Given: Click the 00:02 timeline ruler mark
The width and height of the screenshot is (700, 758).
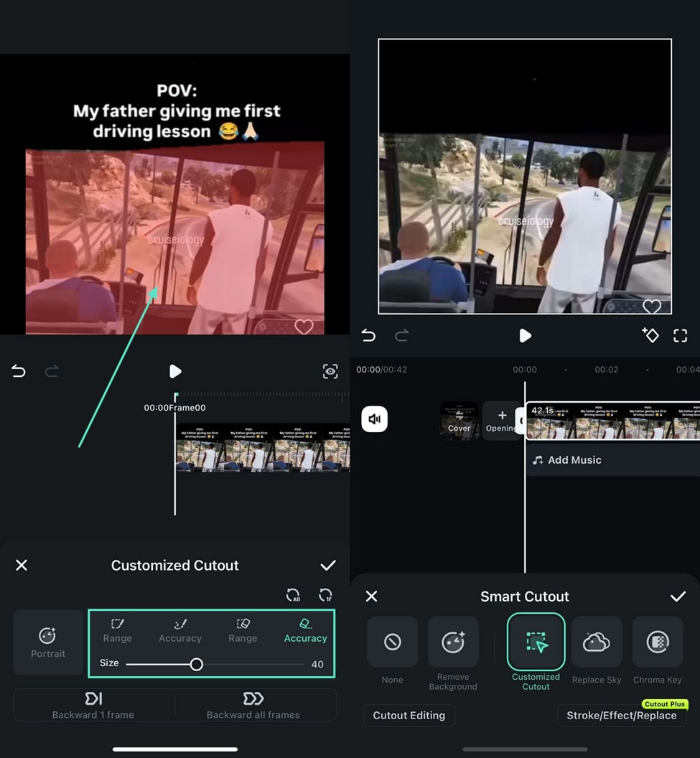Looking at the screenshot, I should 606,370.
